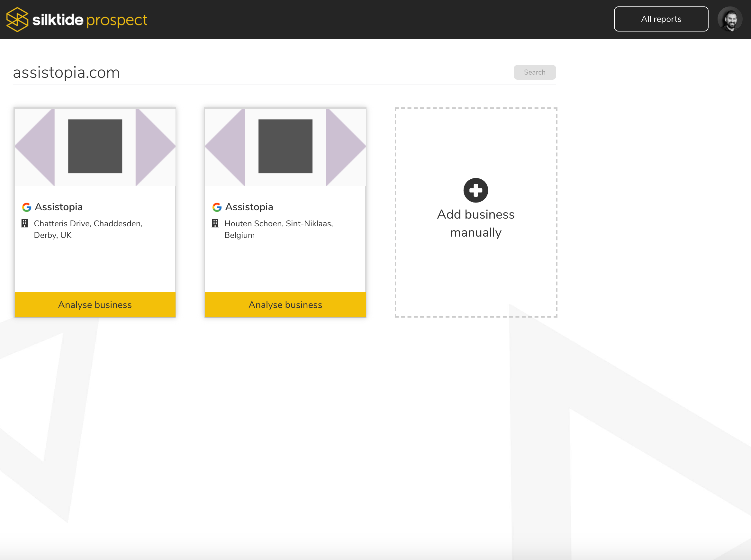The image size is (751, 560).
Task: Click the silktide prospect wordmark
Action: pos(90,20)
